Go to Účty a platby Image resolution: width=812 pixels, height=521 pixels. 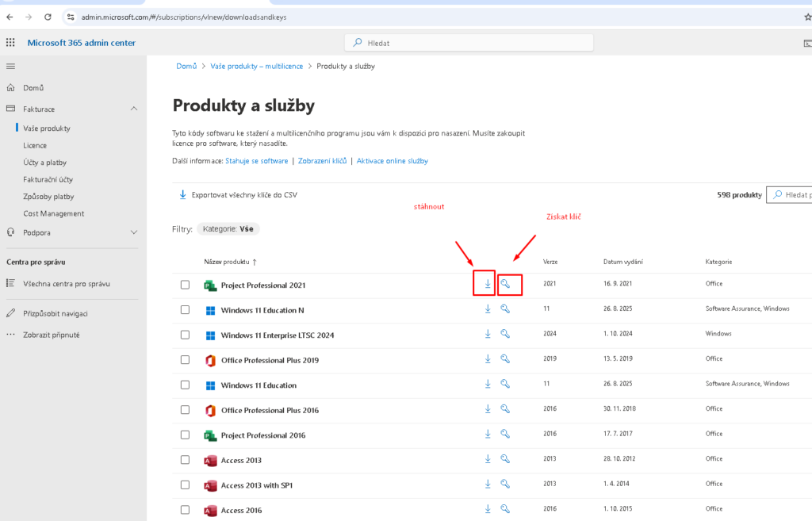[x=44, y=163]
